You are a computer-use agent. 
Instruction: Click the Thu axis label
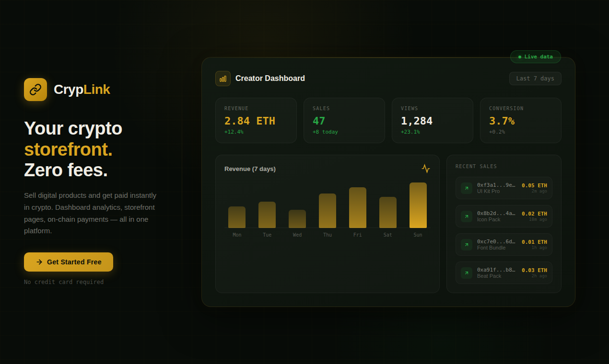[328, 235]
